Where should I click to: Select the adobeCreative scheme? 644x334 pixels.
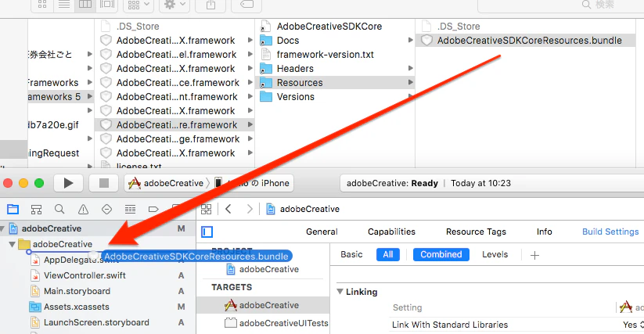tap(166, 183)
